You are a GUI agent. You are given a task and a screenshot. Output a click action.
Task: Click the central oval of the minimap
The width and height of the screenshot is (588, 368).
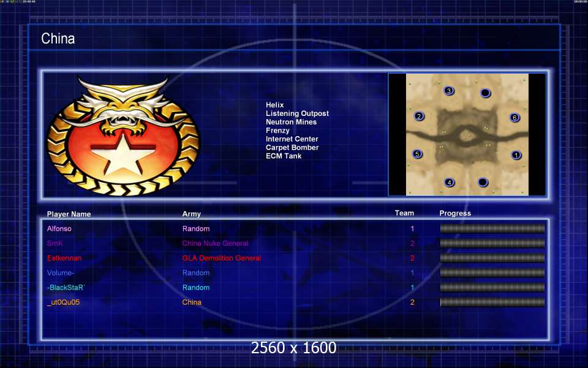467,135
